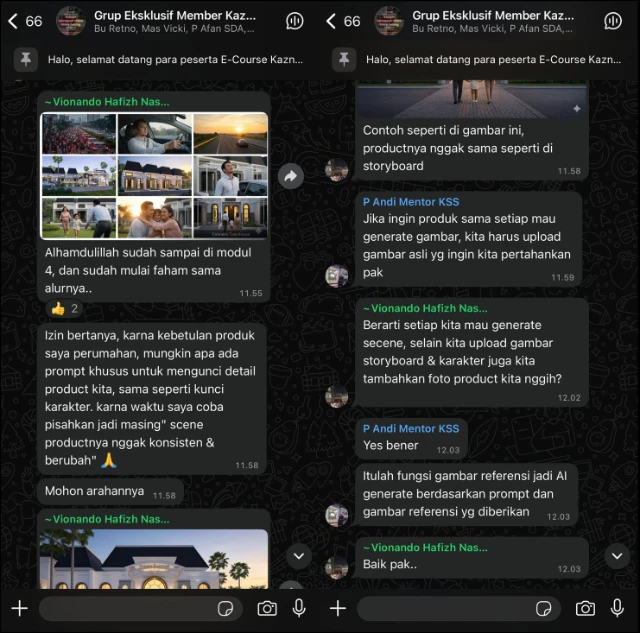This screenshot has width=640, height=633.
Task: Tap the back arrow in left chat
Action: click(x=13, y=21)
